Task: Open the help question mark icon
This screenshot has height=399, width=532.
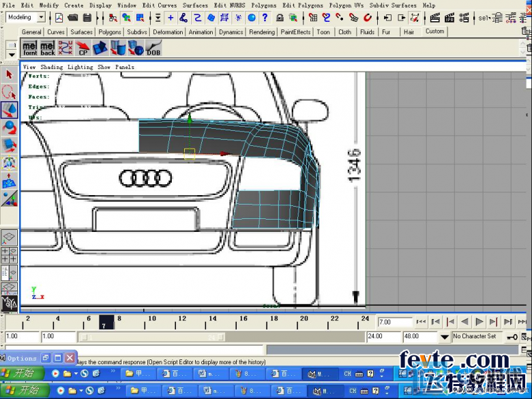Action: (265, 17)
